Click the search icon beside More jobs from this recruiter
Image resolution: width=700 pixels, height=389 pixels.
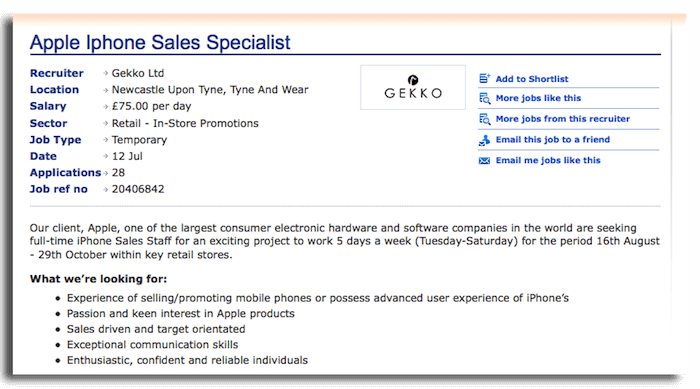click(484, 119)
